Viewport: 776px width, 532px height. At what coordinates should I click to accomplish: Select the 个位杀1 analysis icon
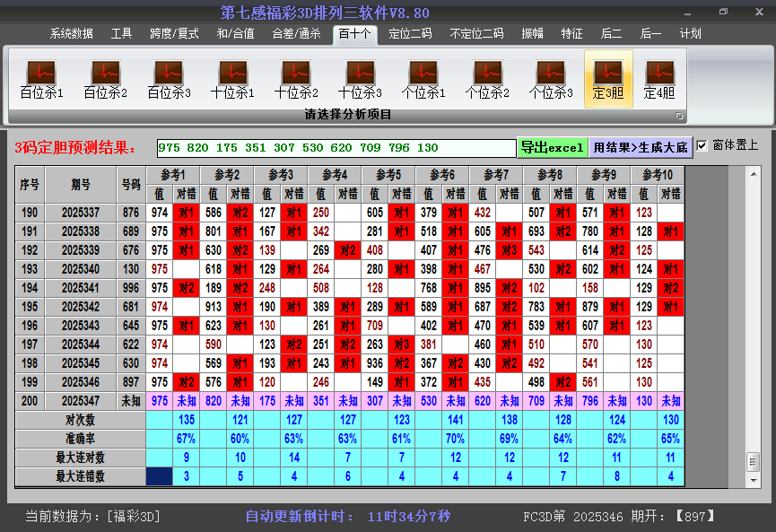423,79
